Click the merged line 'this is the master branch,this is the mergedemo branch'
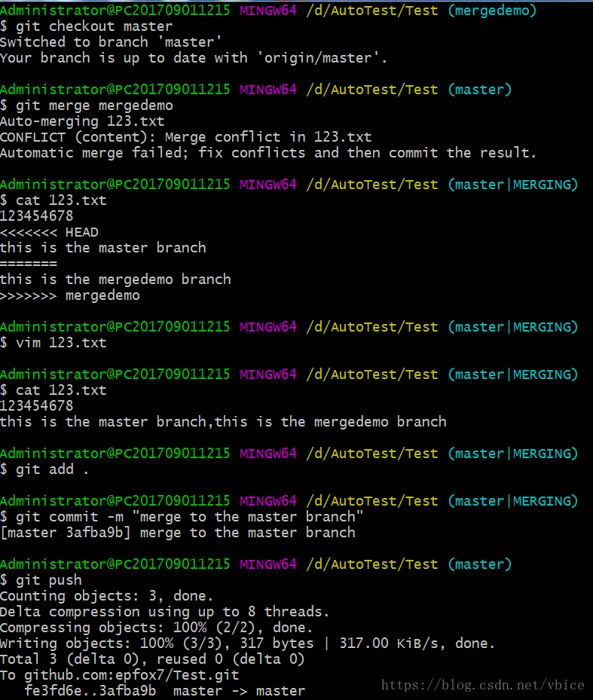 click(223, 422)
